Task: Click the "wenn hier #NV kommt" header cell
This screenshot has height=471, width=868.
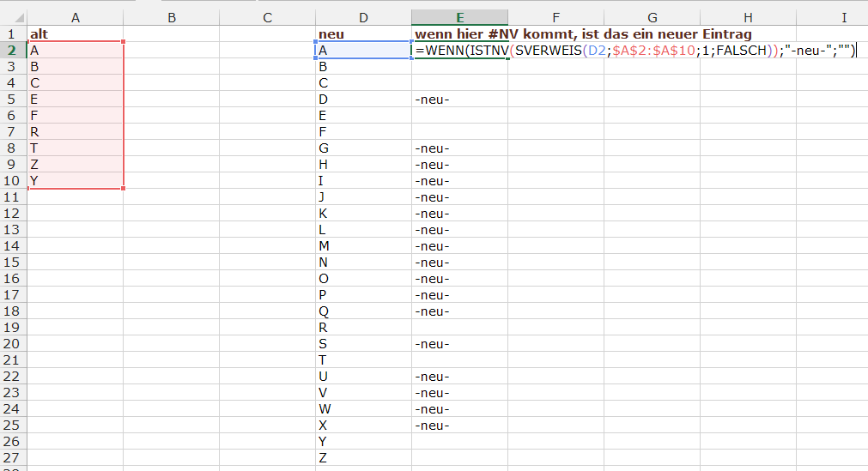Action: click(x=582, y=34)
